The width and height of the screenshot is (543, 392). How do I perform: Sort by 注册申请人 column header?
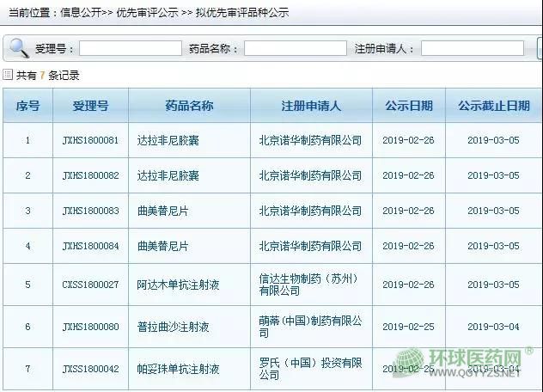click(x=311, y=106)
